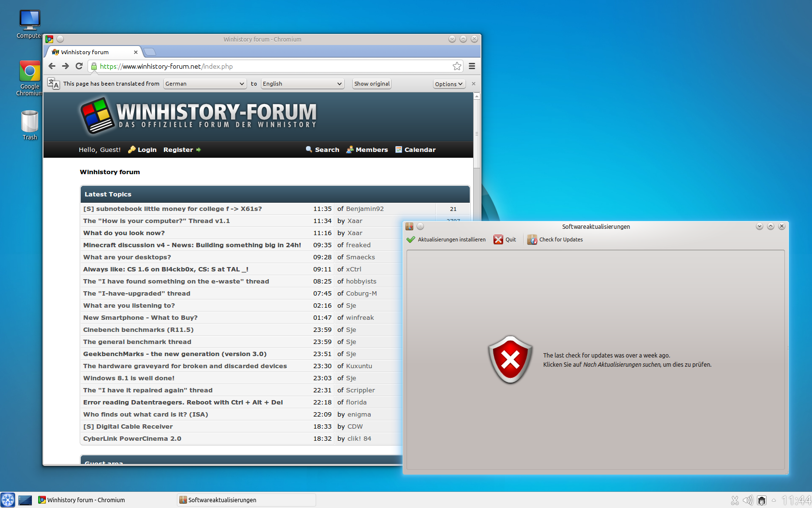812x508 pixels.
Task: Click the system clock in the taskbar
Action: 796,500
